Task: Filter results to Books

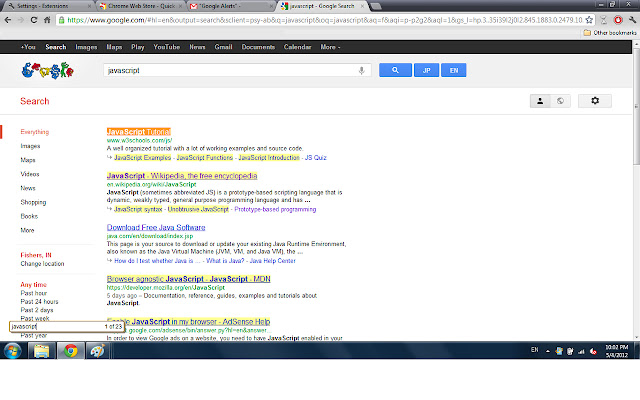Action: point(29,216)
